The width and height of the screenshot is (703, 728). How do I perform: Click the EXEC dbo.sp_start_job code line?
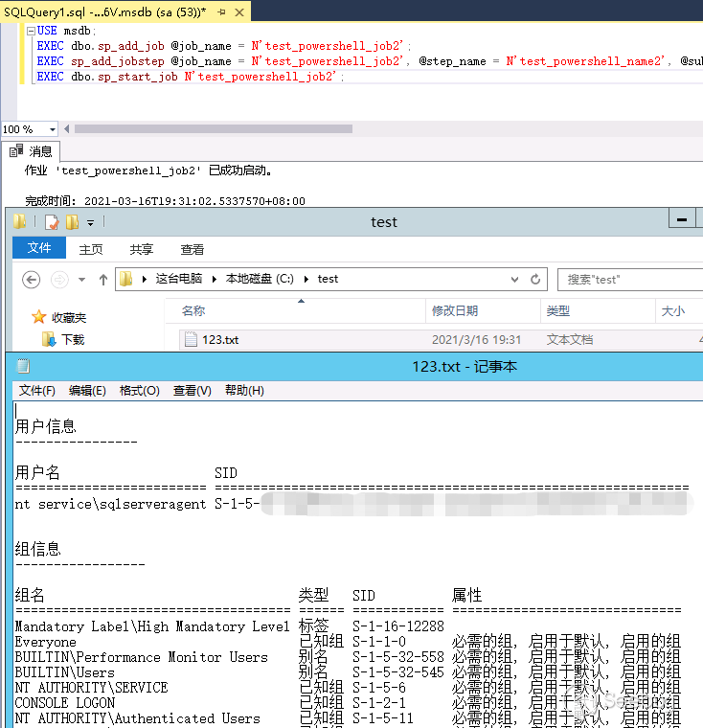190,77
